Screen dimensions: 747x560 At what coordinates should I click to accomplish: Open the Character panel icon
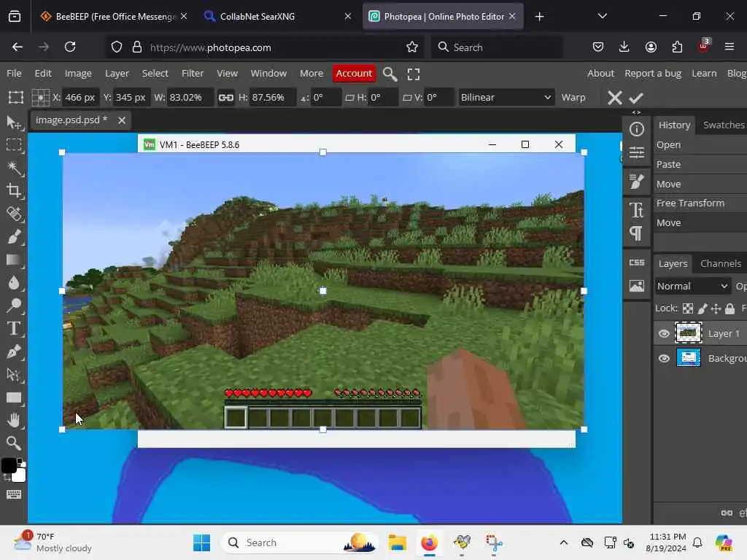[636, 210]
